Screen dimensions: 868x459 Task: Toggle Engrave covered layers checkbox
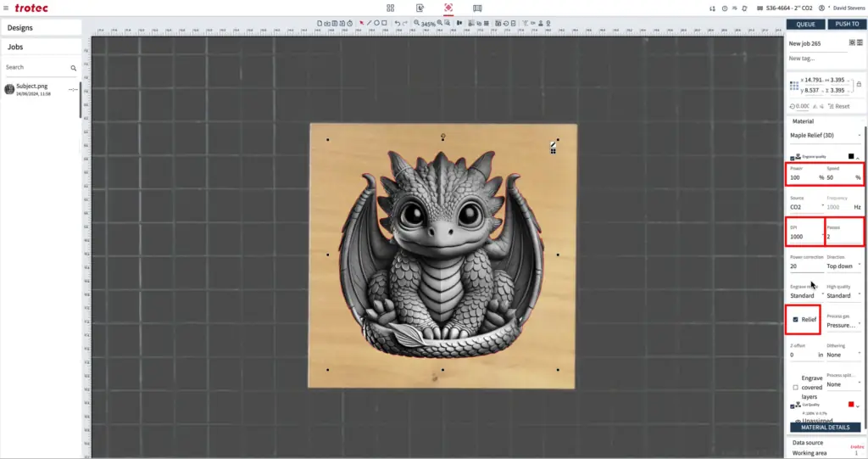(x=795, y=388)
